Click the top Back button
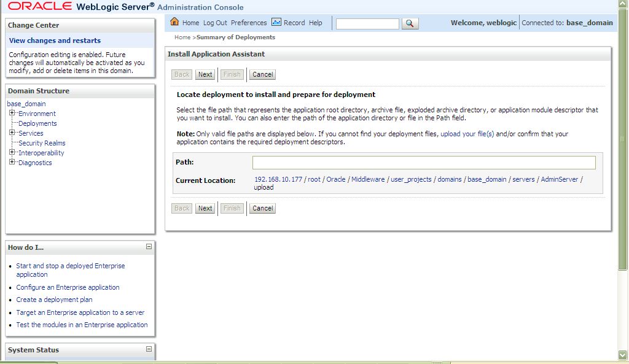The image size is (629, 364). 182,74
